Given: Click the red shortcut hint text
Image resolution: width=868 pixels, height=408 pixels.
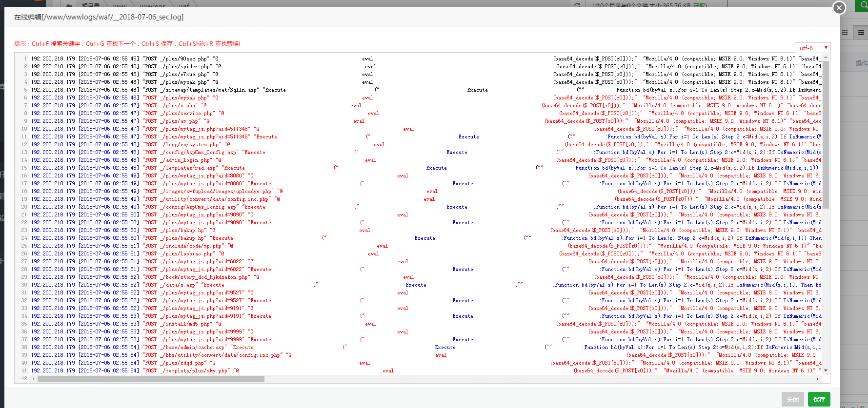Looking at the screenshot, I should point(127,44).
